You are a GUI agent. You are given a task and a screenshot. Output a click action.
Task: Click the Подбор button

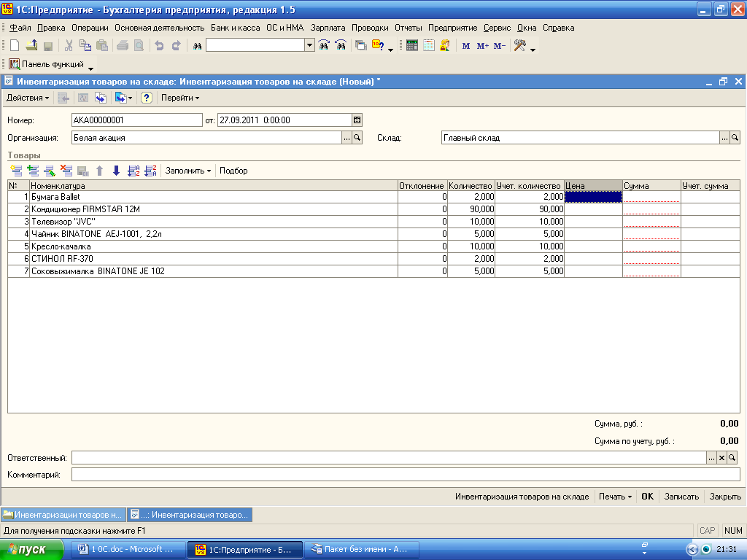pyautogui.click(x=233, y=171)
